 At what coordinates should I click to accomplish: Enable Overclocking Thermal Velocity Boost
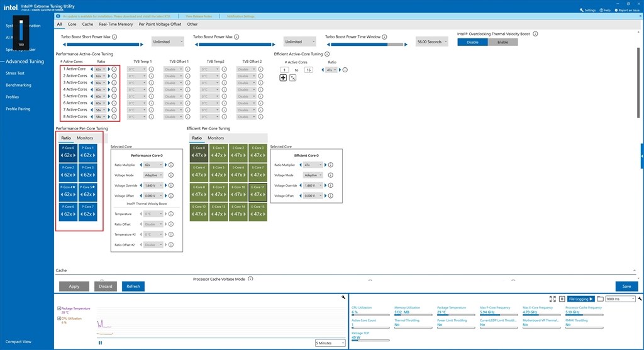[x=502, y=42]
